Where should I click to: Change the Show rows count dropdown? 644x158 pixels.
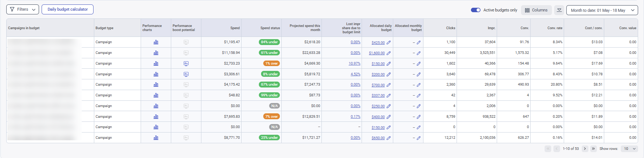click(x=630, y=148)
